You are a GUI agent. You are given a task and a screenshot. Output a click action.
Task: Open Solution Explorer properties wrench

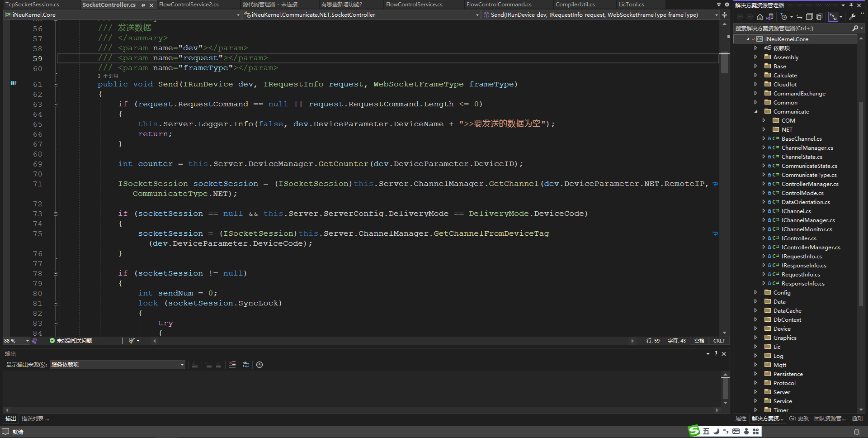[x=852, y=17]
